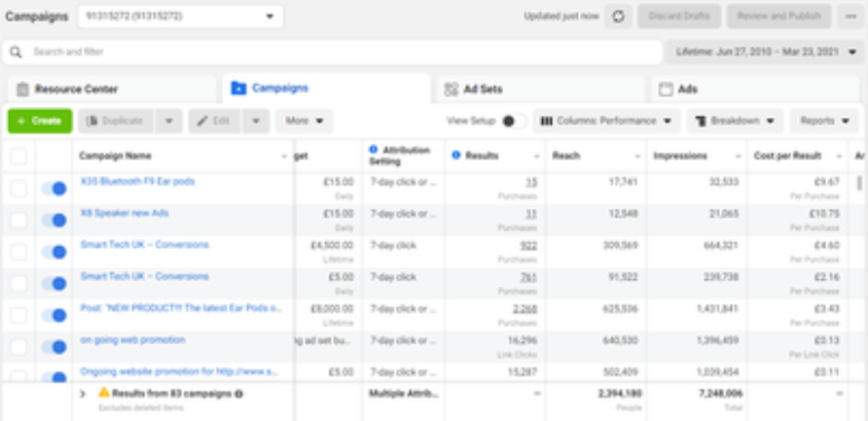
Task: Open the X8 Speaker new Ads campaign
Action: click(124, 213)
